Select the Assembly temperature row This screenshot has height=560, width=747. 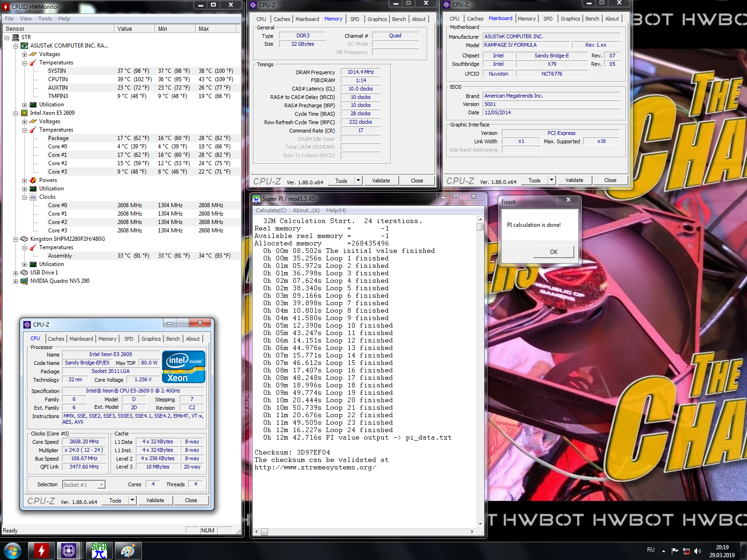click(x=120, y=256)
